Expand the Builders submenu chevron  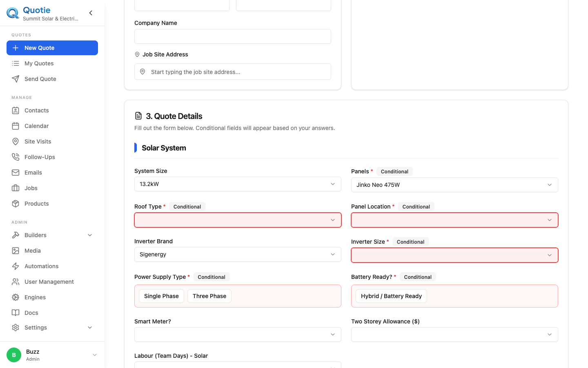(90, 235)
